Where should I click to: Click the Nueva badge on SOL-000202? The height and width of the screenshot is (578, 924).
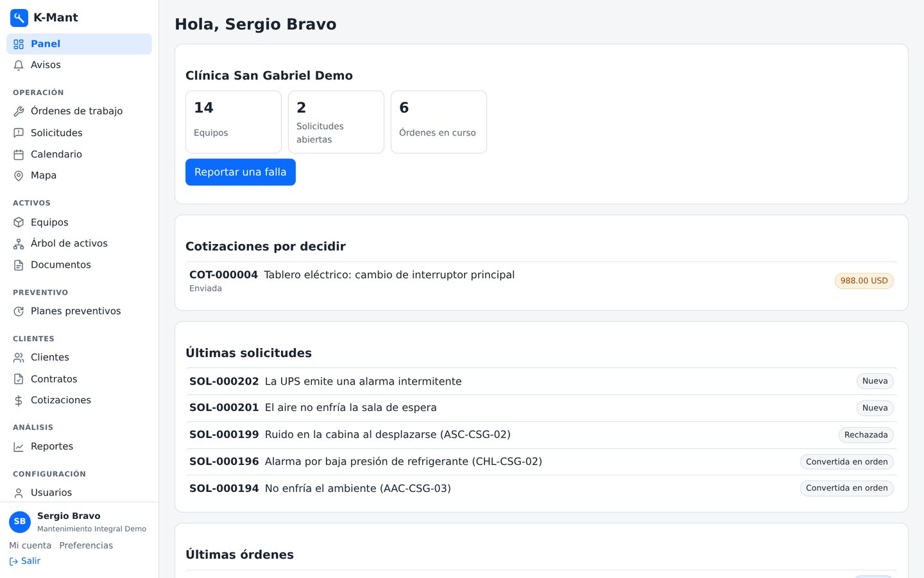click(x=875, y=381)
